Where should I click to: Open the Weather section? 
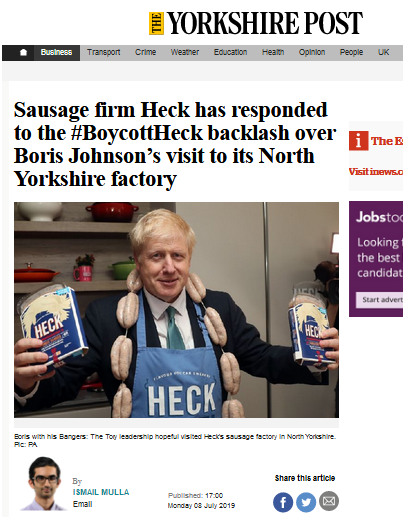(x=185, y=52)
